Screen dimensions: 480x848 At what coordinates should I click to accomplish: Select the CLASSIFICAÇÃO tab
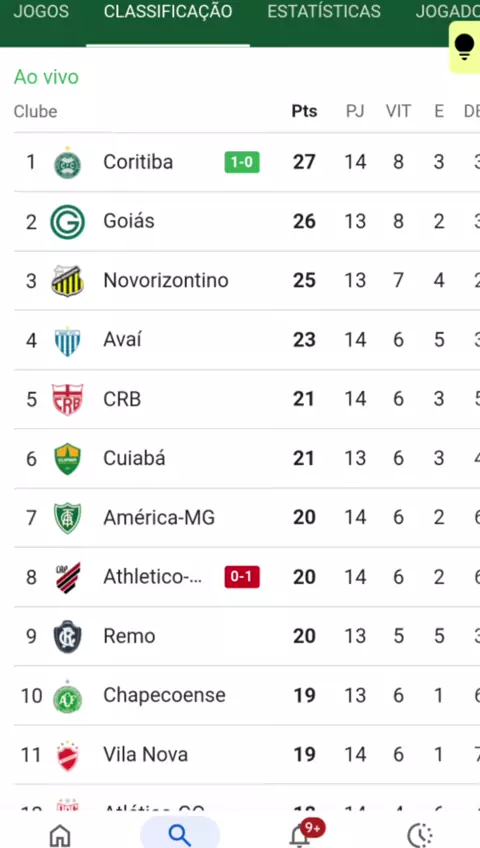pos(168,11)
